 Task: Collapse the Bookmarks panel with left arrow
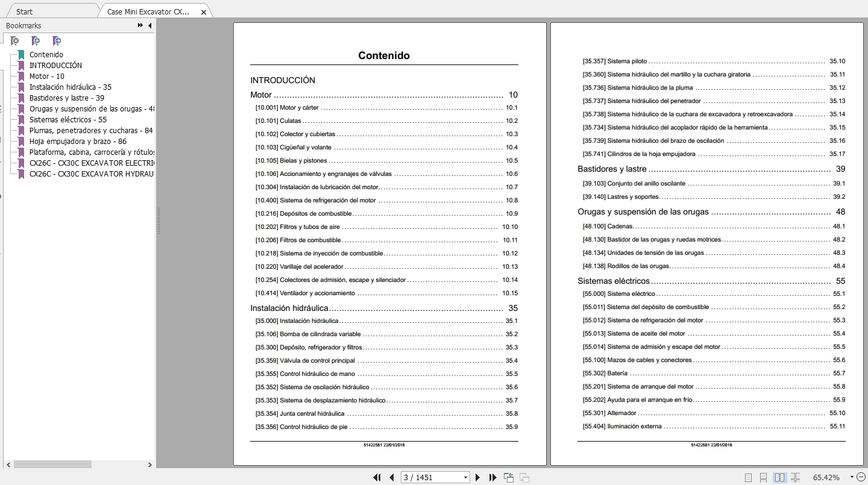click(149, 25)
